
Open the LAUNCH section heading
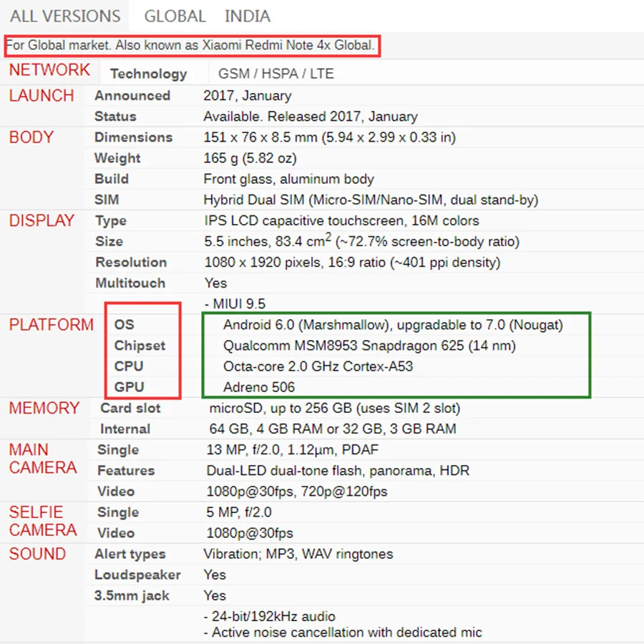click(42, 96)
